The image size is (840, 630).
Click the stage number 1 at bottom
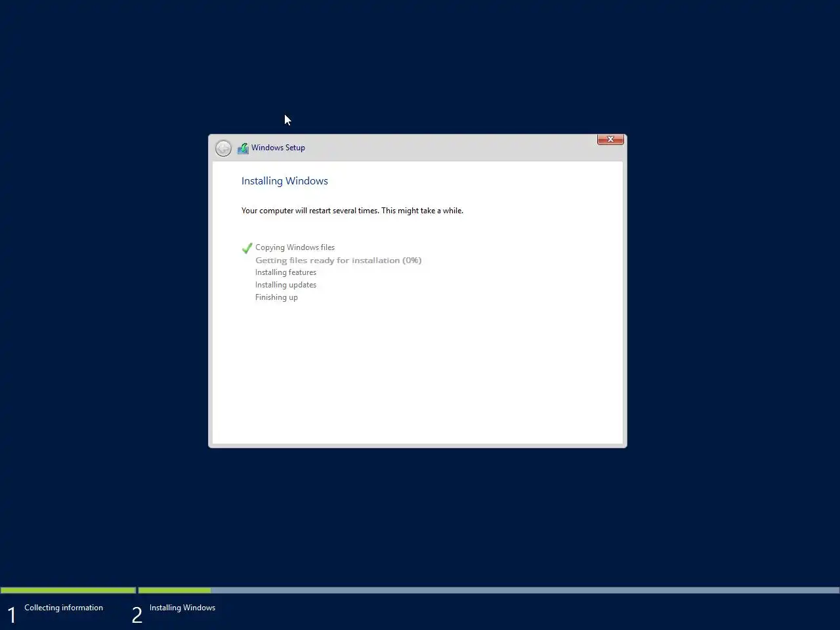tap(11, 615)
